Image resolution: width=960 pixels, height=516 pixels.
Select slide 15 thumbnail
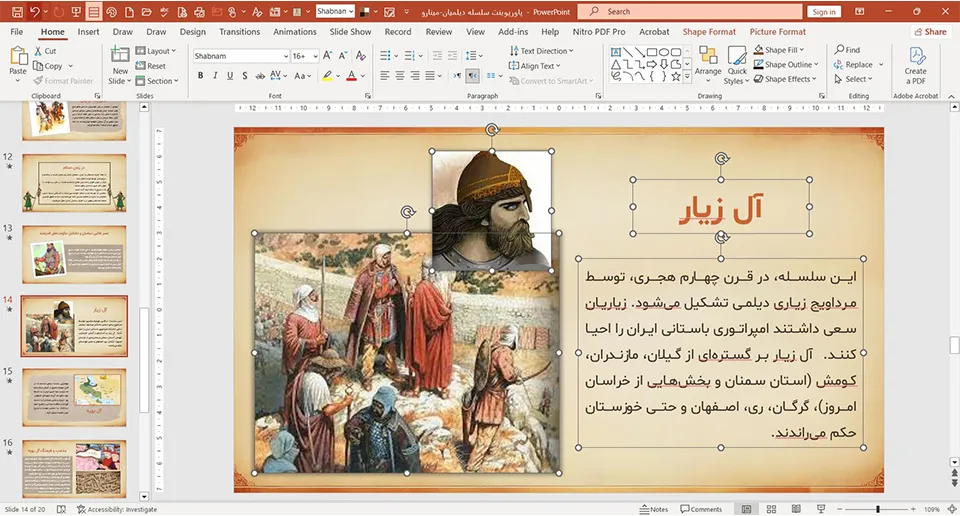74,397
